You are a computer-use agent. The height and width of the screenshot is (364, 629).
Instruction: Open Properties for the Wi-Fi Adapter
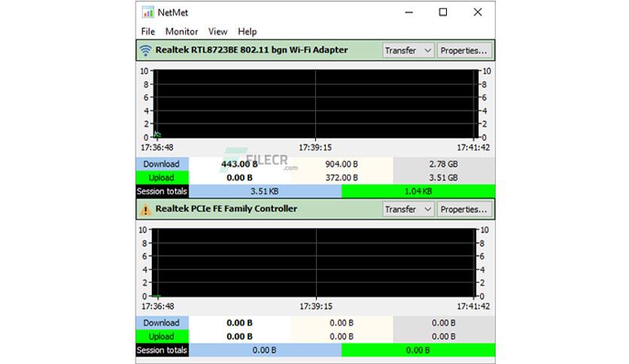pos(464,50)
